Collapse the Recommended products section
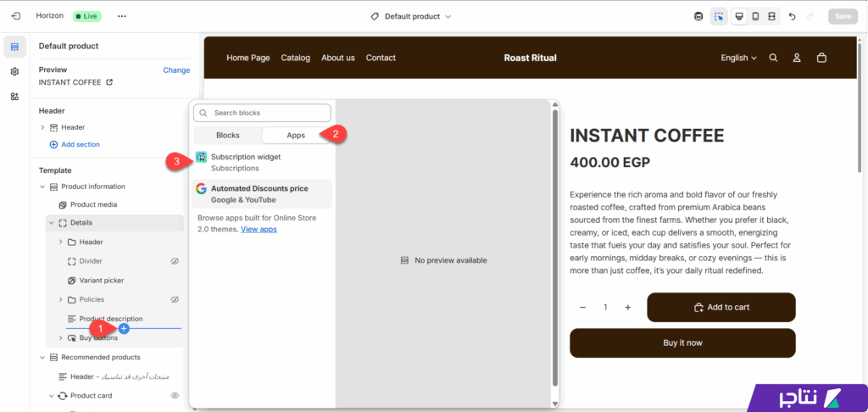Viewport: 868px width, 412px height. tap(42, 357)
